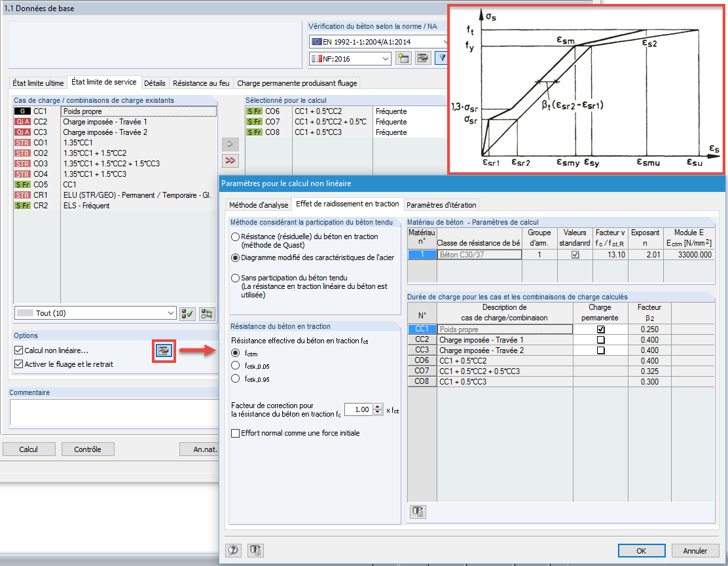Click inside the Commentaire text box
Screen dimensions: 728x566
tap(114, 413)
